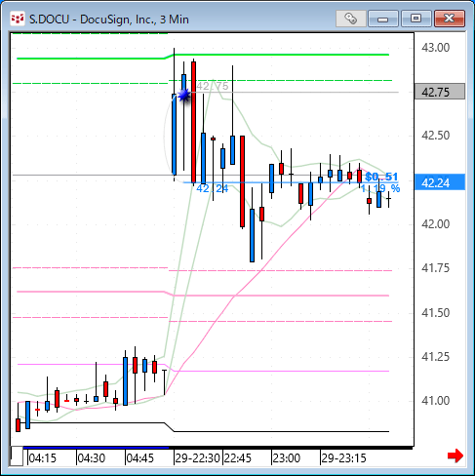The height and width of the screenshot is (476, 475).
Task: Click the 41.00 price axis label
Action: pyautogui.click(x=435, y=401)
